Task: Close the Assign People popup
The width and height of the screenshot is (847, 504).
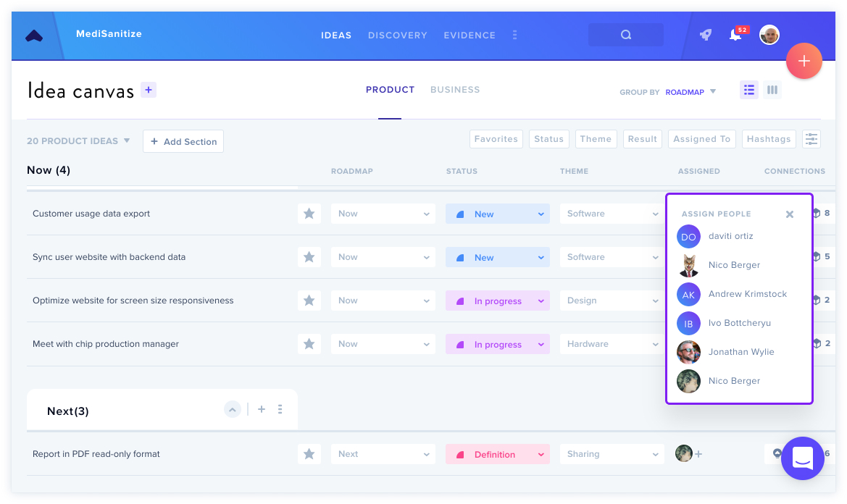Action: [789, 214]
